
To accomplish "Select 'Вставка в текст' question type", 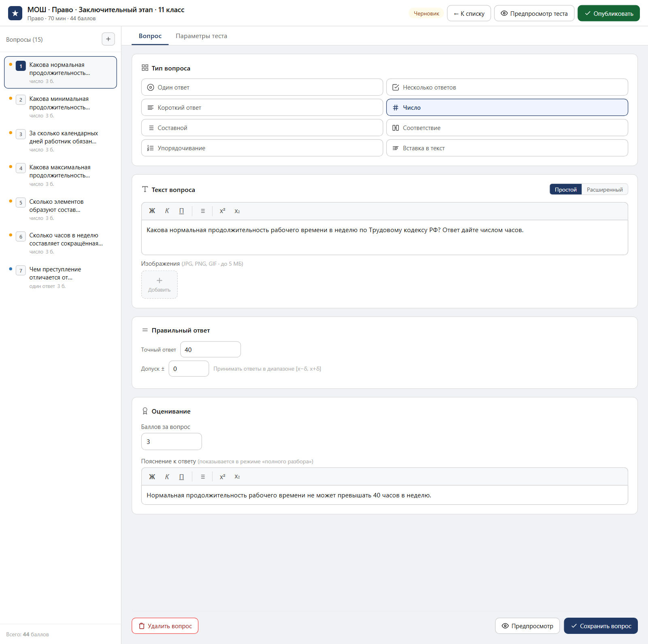I will (x=507, y=148).
